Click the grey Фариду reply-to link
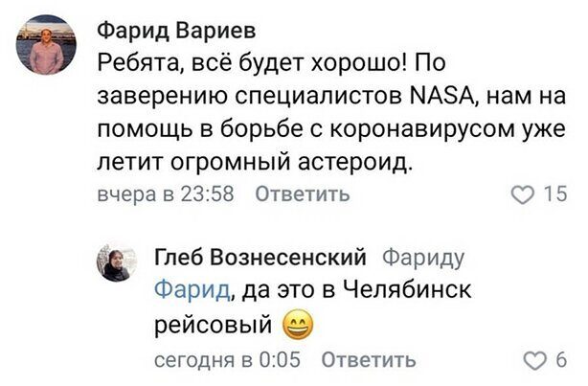The height and width of the screenshot is (386, 588). click(423, 257)
